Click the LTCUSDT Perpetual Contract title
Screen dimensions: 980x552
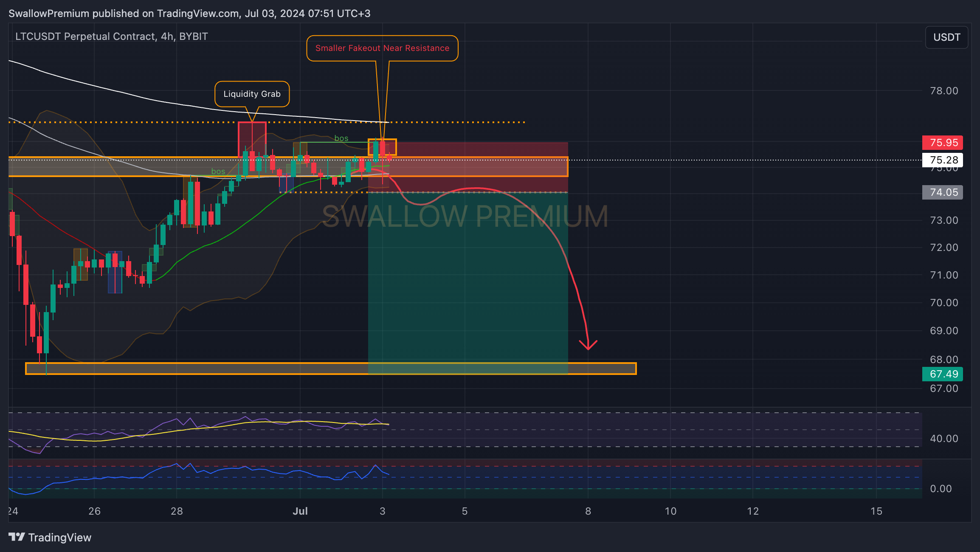(x=112, y=37)
